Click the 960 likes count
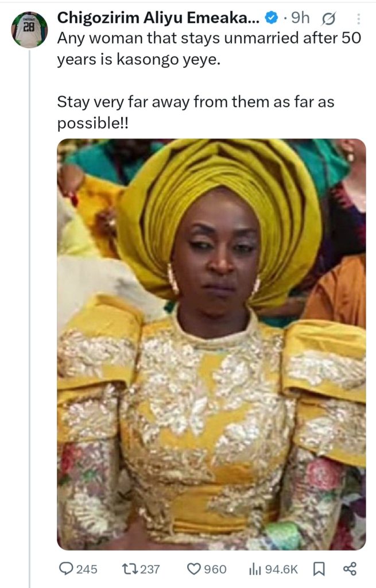 point(215,569)
